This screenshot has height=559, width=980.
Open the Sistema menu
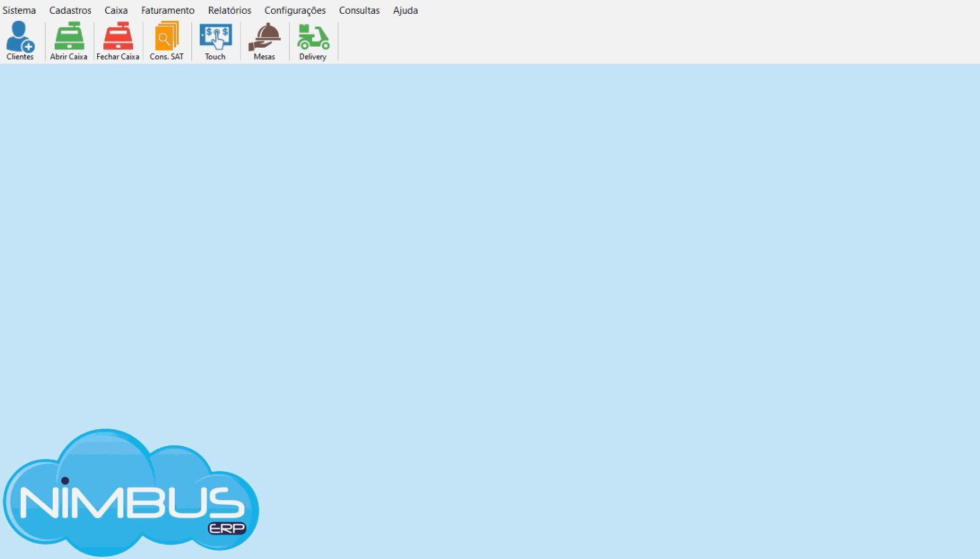19,10
